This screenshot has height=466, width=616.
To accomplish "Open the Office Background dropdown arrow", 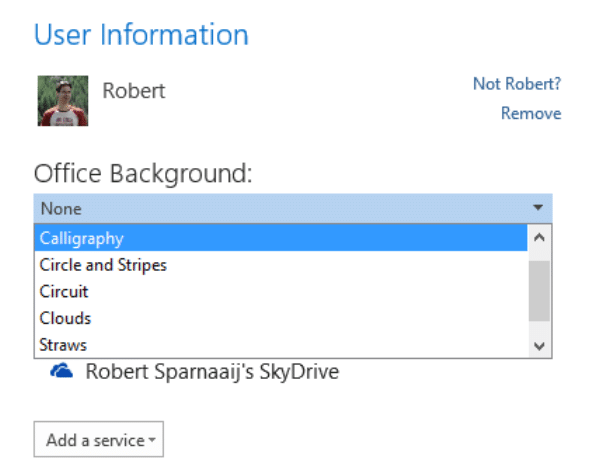I will click(538, 208).
